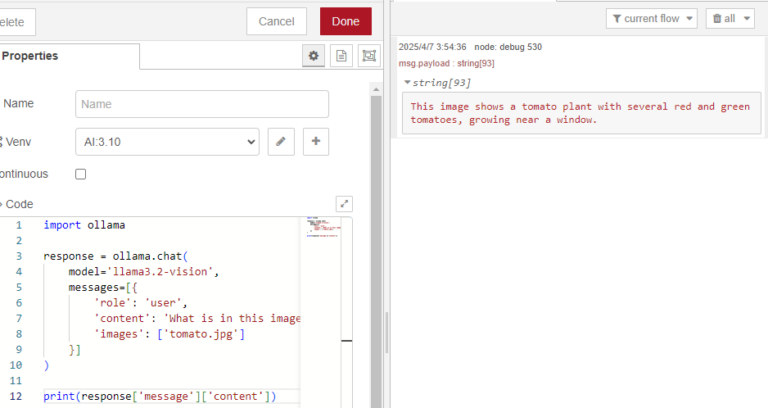Open the node appearance settings icon
Image resolution: width=768 pixels, height=408 pixels.
pos(369,57)
